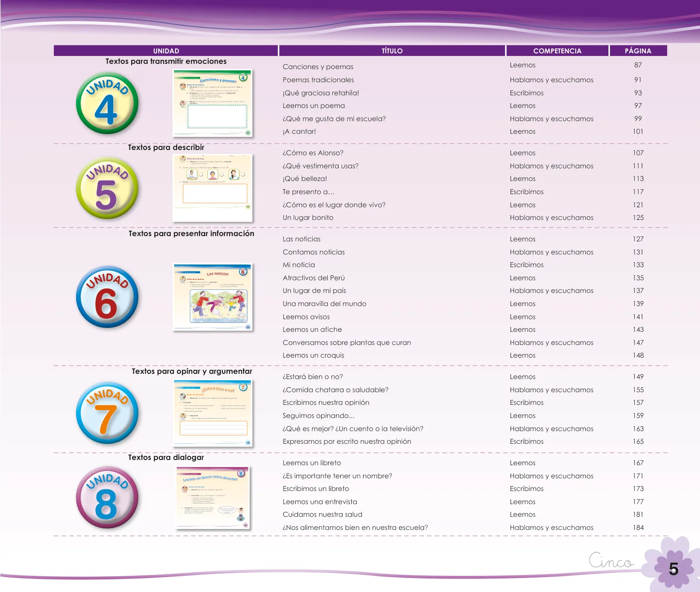This screenshot has height=592, width=700.
Task: Click title Canciones y poemas
Action: coord(318,67)
